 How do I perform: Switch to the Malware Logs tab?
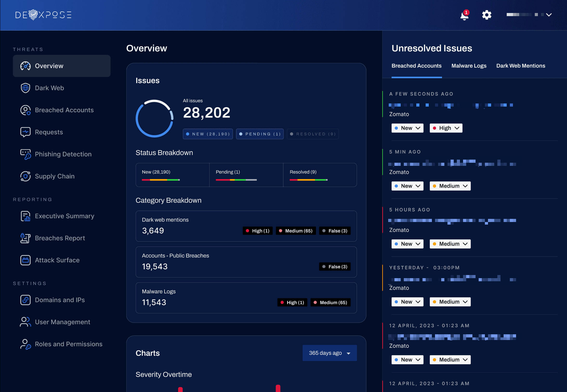click(x=469, y=66)
